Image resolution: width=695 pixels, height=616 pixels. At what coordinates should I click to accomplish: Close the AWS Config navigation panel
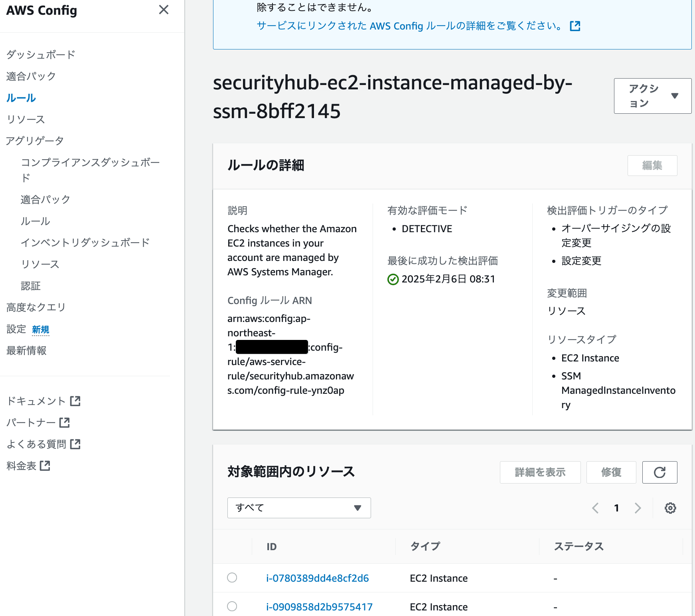point(164,10)
